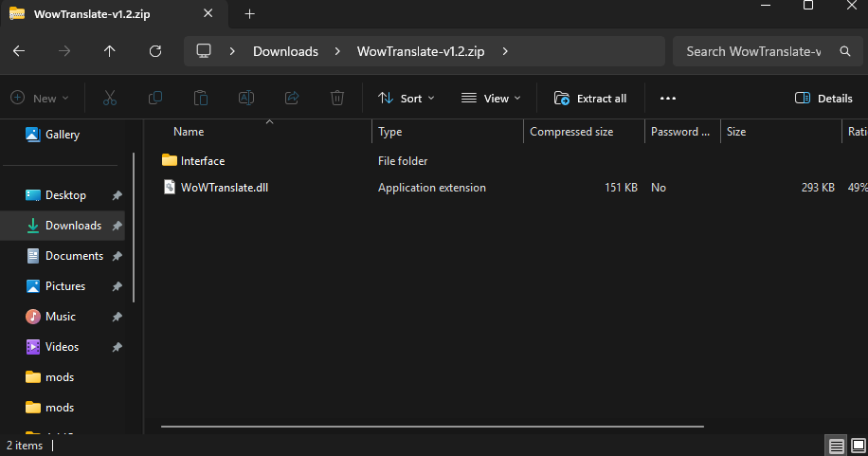Sort by Compressed size column header

point(571,132)
